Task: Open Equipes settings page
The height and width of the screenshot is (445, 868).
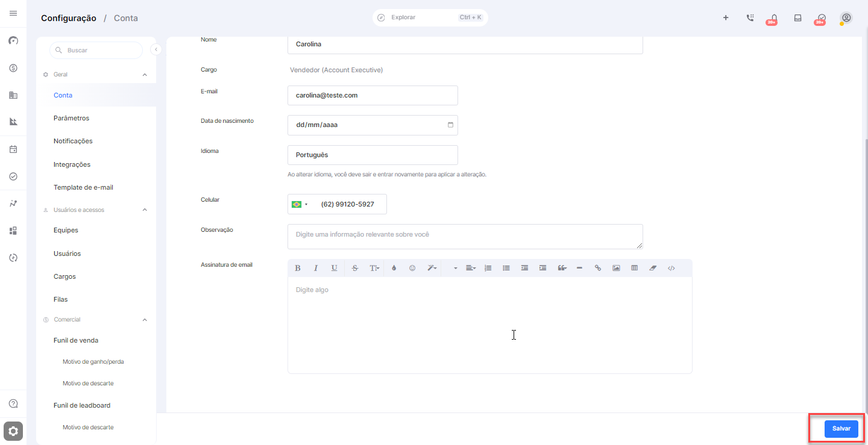Action: 66,230
